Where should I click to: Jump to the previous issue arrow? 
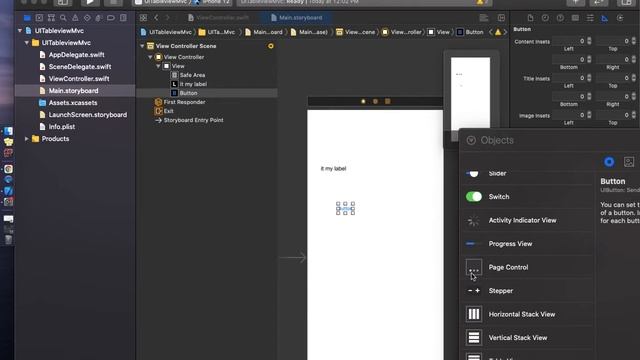[491, 32]
